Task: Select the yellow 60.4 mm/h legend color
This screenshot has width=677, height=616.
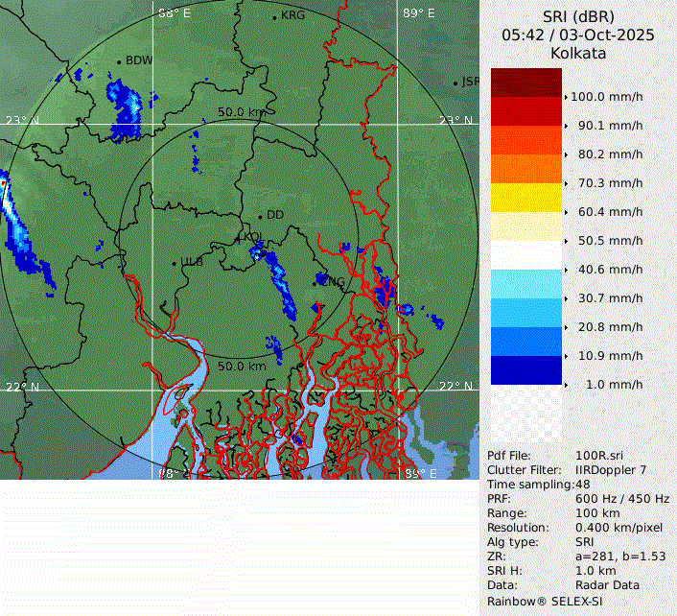Action: [x=525, y=198]
